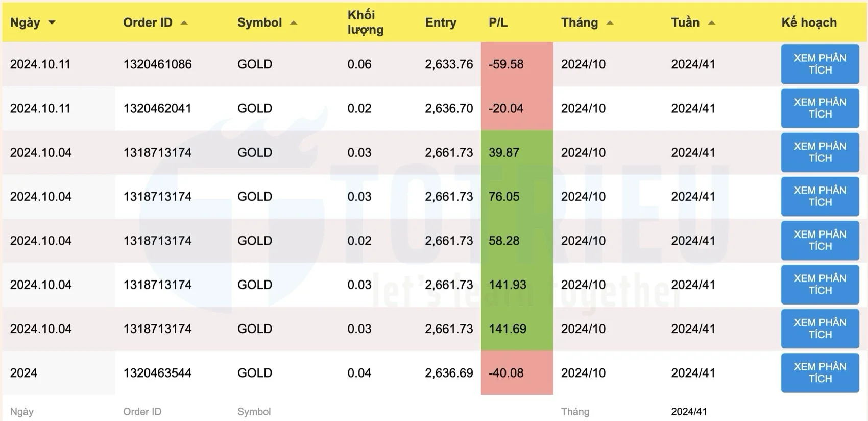
Task: Select the Kế hoạch column header
Action: point(808,22)
